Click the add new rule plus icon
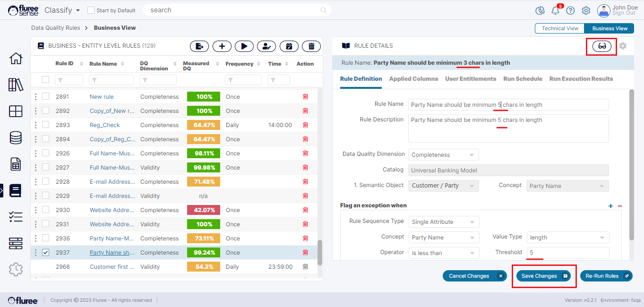This screenshot has width=644, height=307. point(222,46)
